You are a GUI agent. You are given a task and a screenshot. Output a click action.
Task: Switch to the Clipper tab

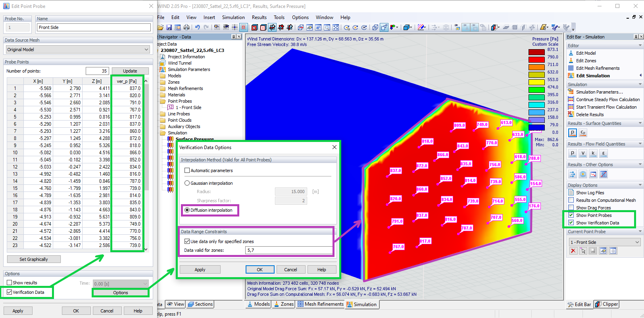point(606,305)
